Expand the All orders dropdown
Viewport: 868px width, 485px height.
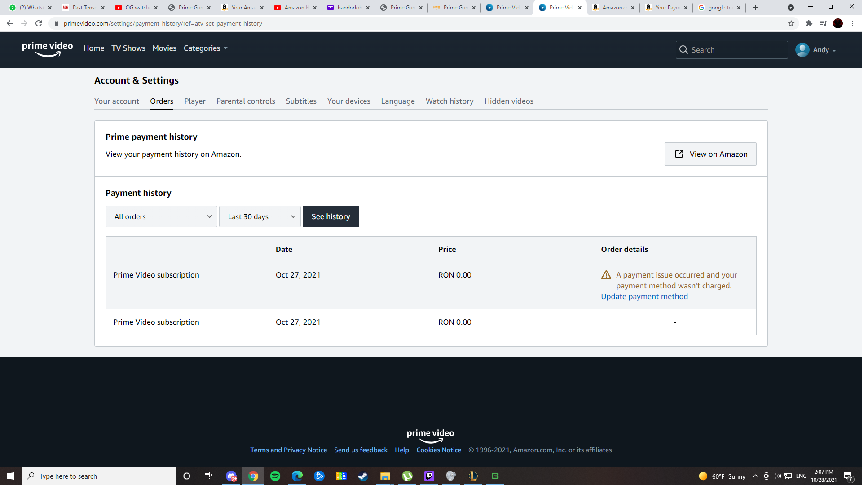point(161,216)
